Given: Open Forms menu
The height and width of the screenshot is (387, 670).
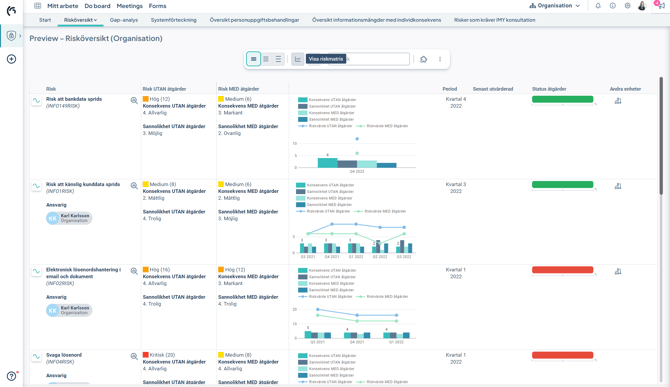Looking at the screenshot, I should coord(157,6).
